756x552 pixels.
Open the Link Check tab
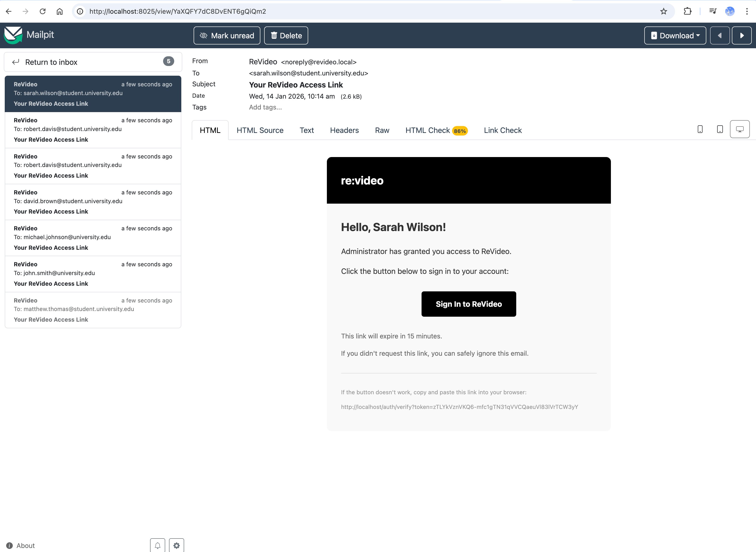point(503,130)
